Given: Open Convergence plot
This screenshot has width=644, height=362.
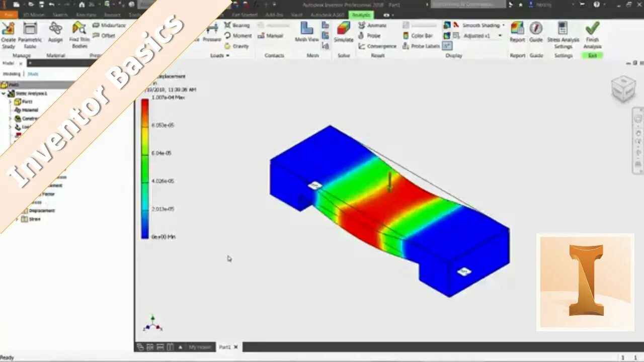Looking at the screenshot, I should [377, 46].
